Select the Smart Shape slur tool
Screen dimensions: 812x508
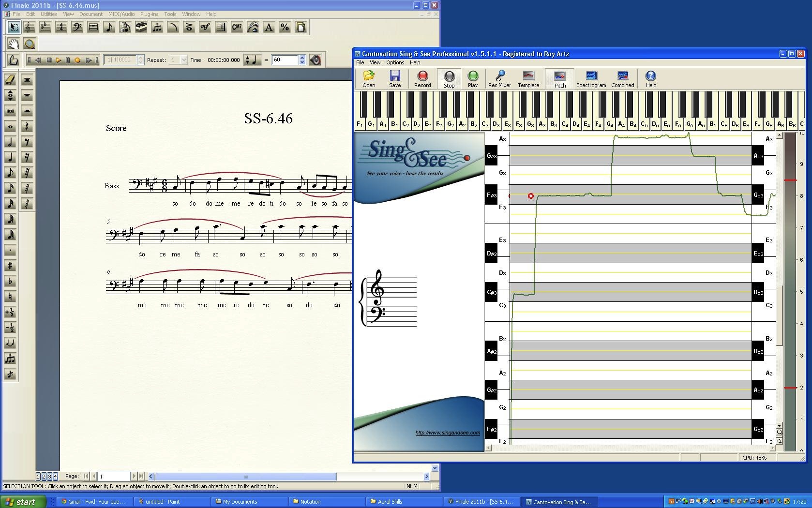coord(173,28)
